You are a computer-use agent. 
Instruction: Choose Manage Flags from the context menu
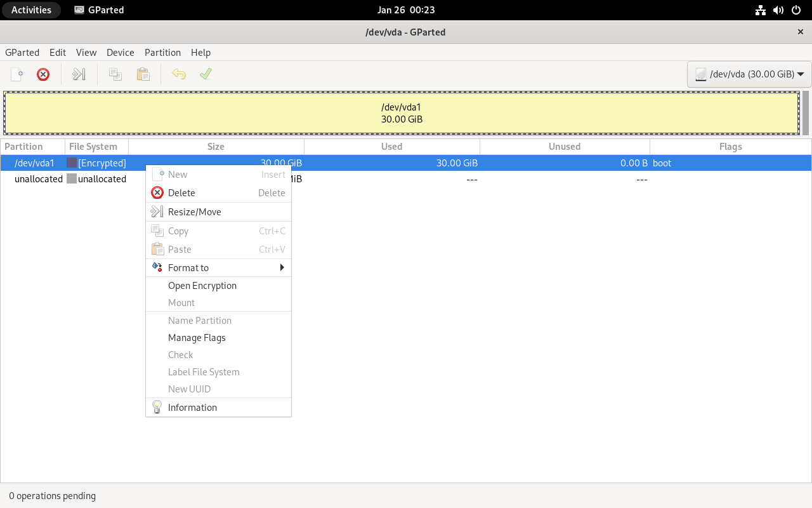click(x=197, y=338)
